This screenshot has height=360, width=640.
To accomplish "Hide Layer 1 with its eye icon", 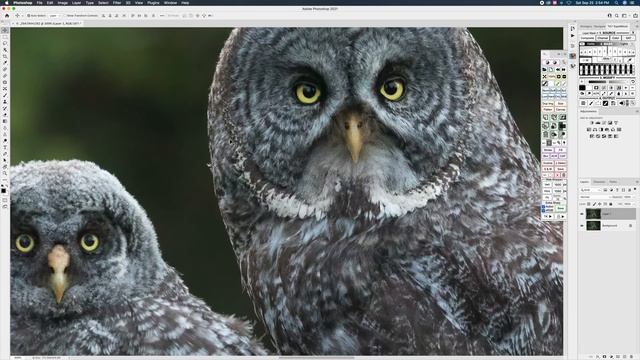I will [582, 214].
